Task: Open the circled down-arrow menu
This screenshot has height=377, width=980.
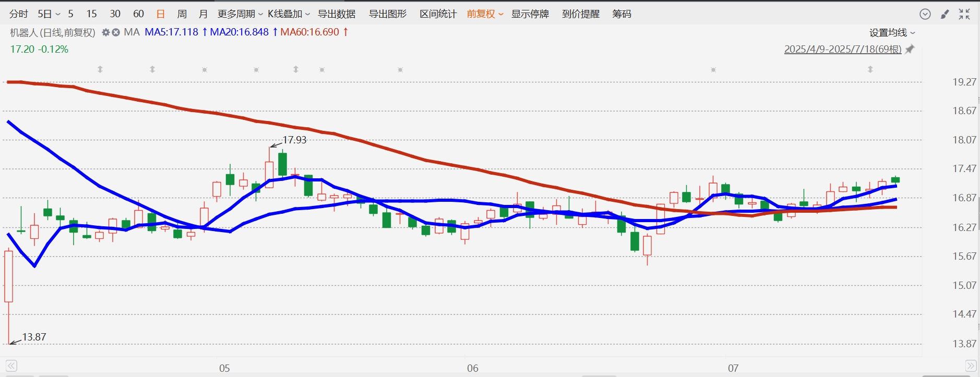Action: (925, 14)
